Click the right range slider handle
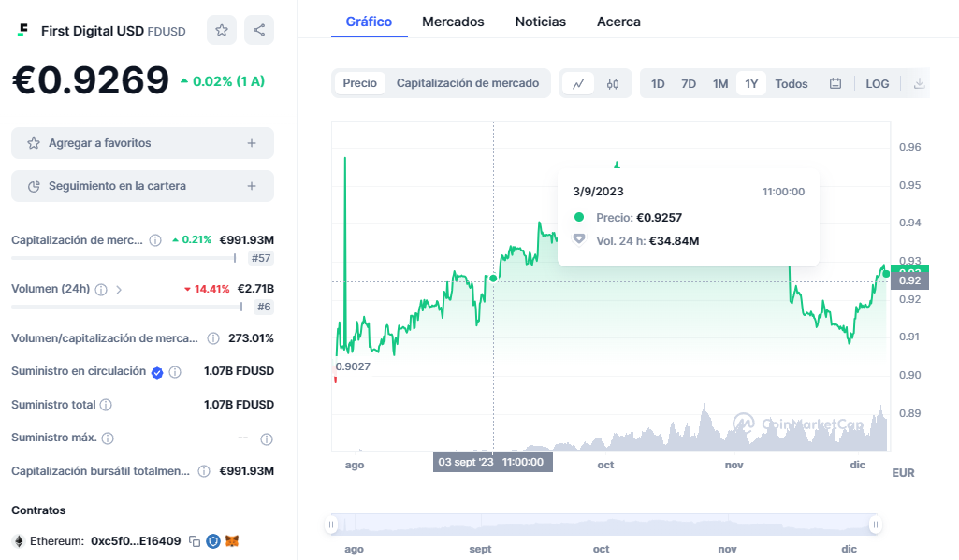The width and height of the screenshot is (959, 560). (875, 524)
